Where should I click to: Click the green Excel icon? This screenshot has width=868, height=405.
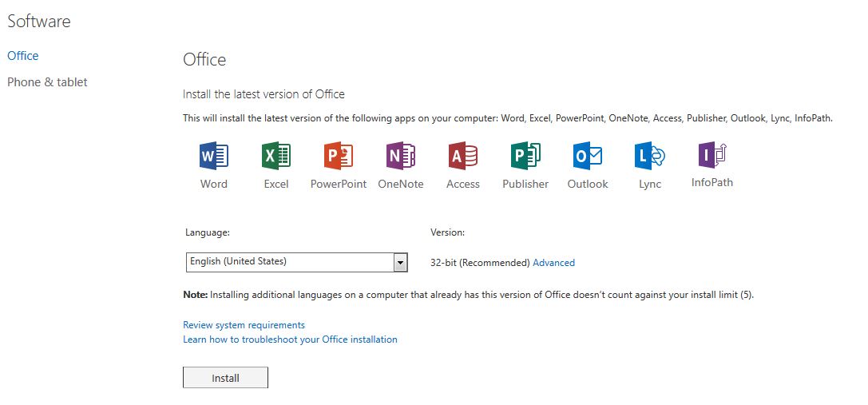(276, 156)
